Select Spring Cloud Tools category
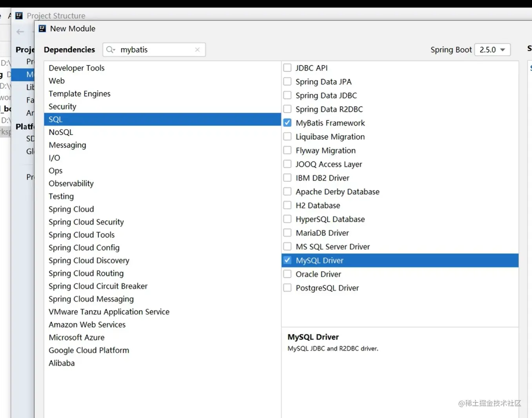 pyautogui.click(x=163, y=235)
